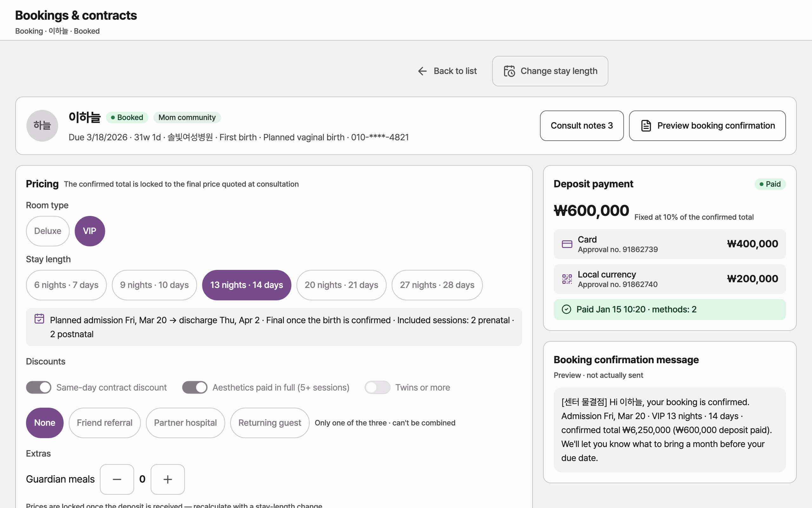This screenshot has width=812, height=508.
Task: Choose 20 nights · 21 days stay
Action: point(341,285)
